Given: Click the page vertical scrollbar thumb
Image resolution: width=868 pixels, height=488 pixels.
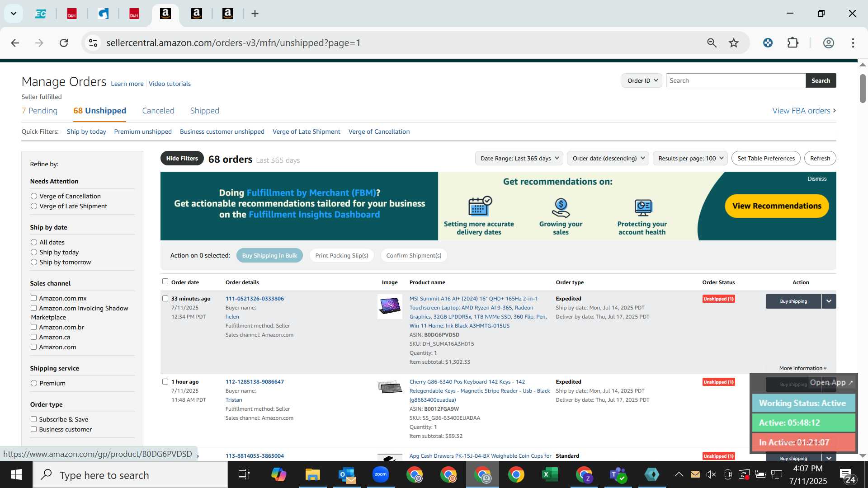Looking at the screenshot, I should [x=863, y=88].
